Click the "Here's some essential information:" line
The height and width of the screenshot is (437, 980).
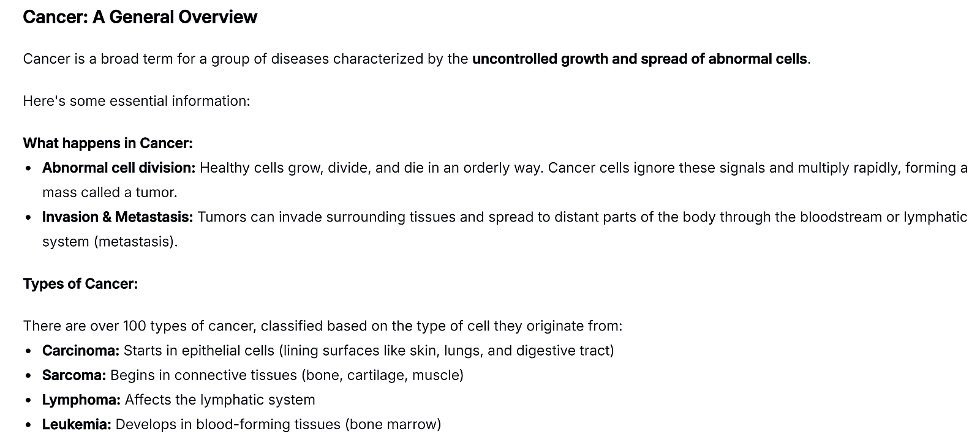(x=137, y=101)
